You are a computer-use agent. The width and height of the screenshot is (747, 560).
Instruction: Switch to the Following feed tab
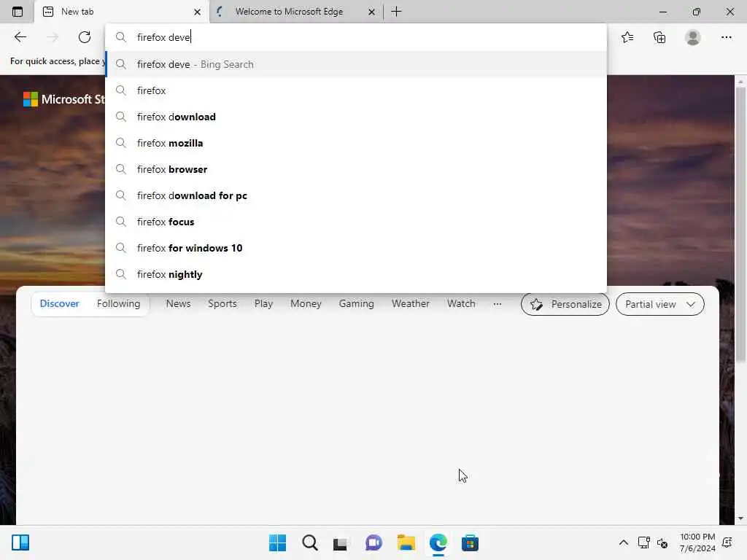pyautogui.click(x=119, y=304)
